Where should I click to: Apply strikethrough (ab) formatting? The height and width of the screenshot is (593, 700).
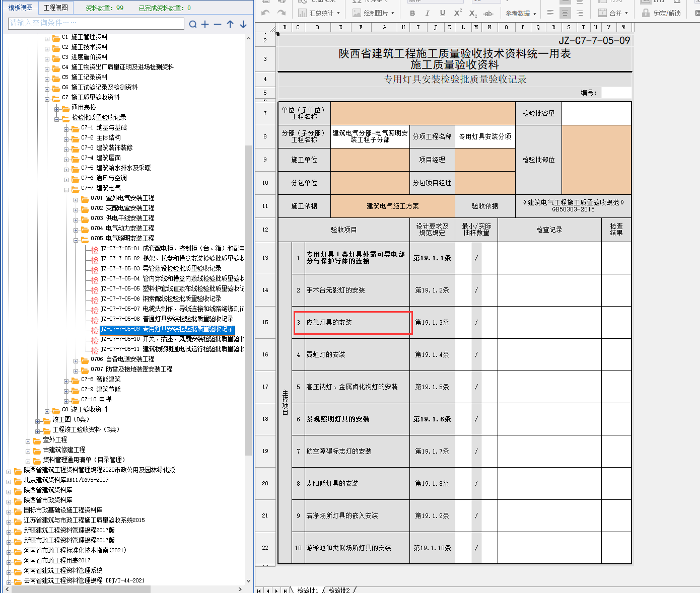(488, 13)
